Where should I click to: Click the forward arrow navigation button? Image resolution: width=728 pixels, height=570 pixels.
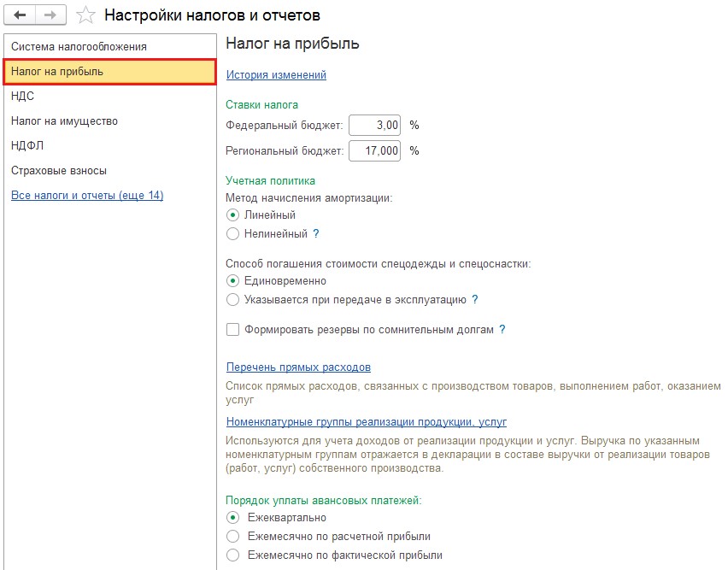[x=50, y=15]
